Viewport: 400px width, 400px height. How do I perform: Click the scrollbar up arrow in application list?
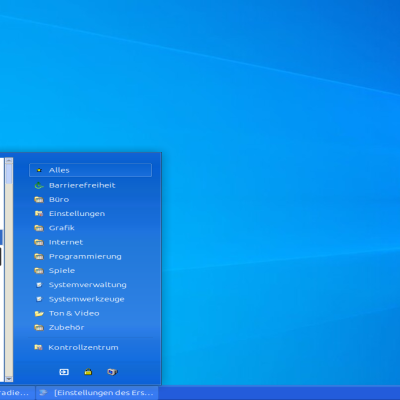point(9,161)
